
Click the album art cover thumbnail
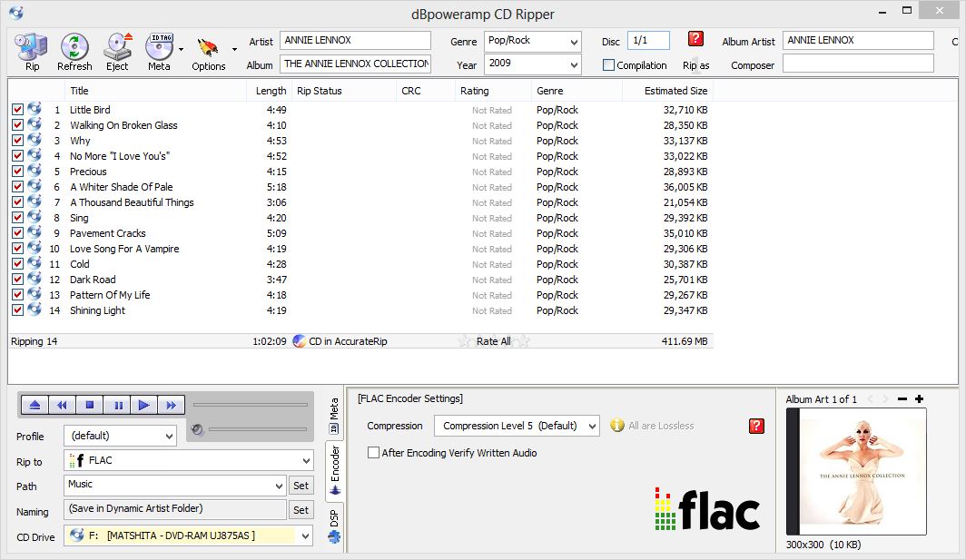(x=856, y=471)
